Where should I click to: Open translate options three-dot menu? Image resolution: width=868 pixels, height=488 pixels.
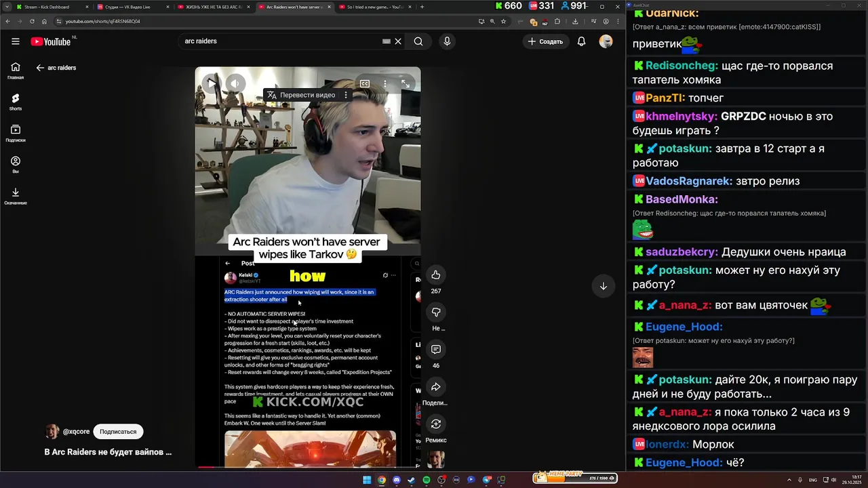tap(346, 95)
